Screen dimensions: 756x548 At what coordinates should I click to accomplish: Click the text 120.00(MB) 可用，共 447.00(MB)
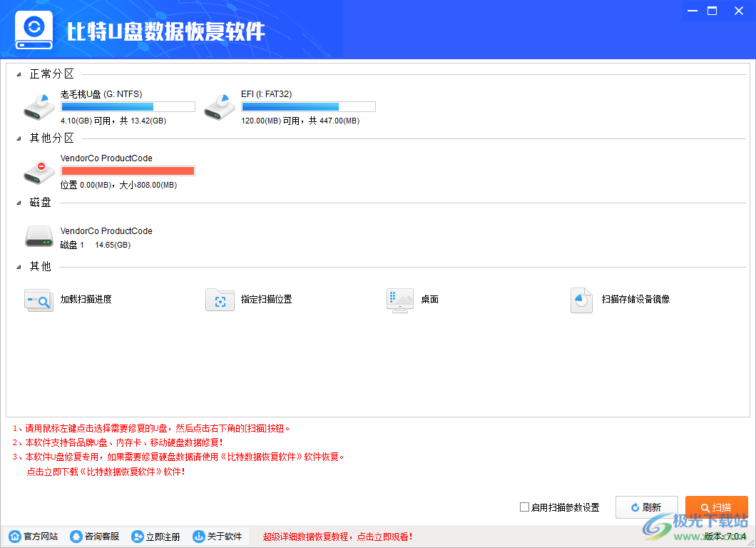[300, 121]
